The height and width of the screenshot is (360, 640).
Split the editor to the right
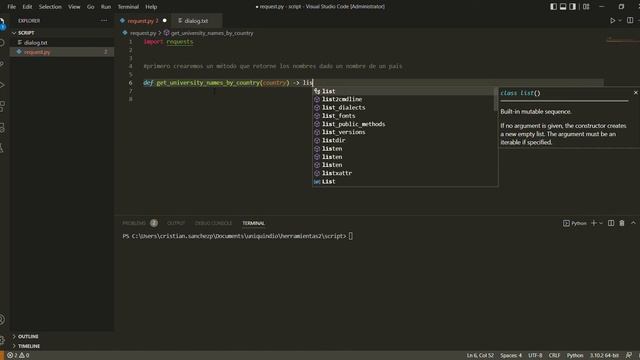click(x=630, y=20)
